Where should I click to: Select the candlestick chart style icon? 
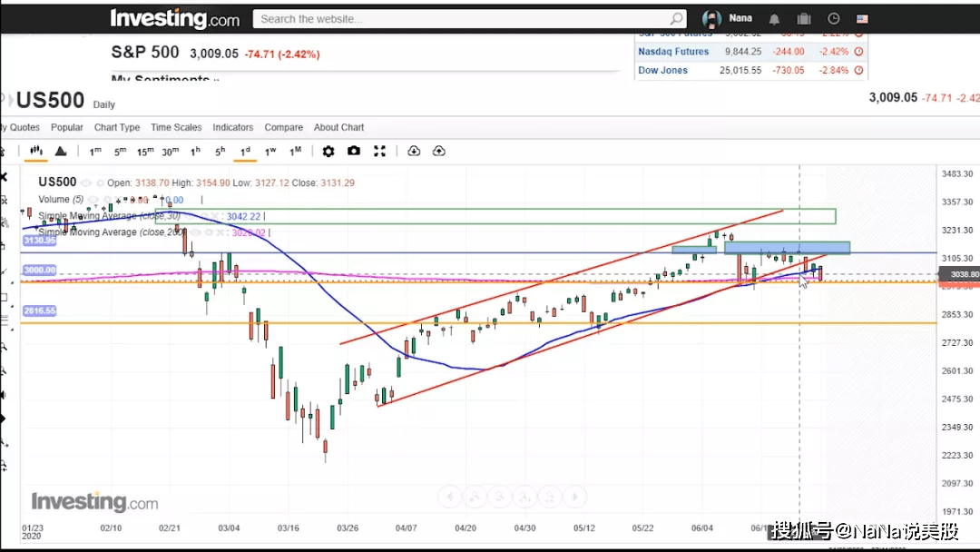coord(36,151)
